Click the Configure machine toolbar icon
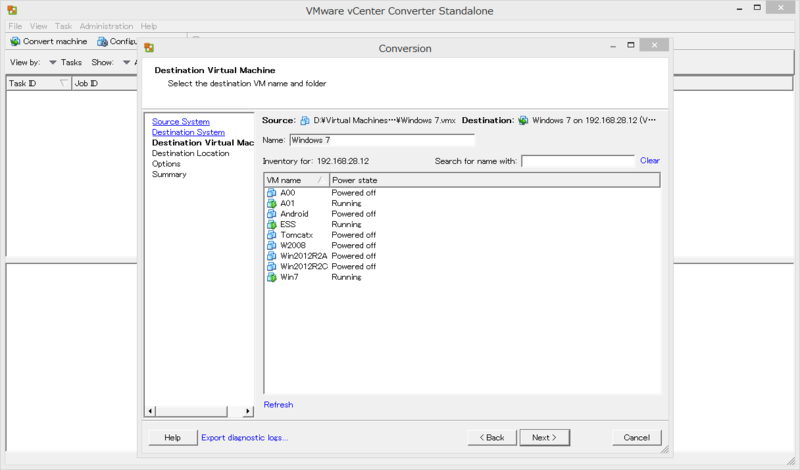800x470 pixels. click(x=103, y=41)
